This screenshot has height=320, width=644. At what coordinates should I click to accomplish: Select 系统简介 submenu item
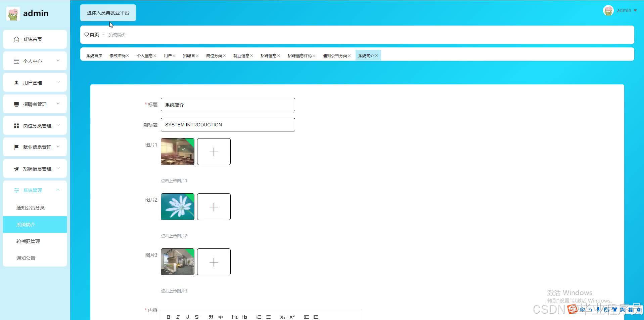(x=35, y=225)
